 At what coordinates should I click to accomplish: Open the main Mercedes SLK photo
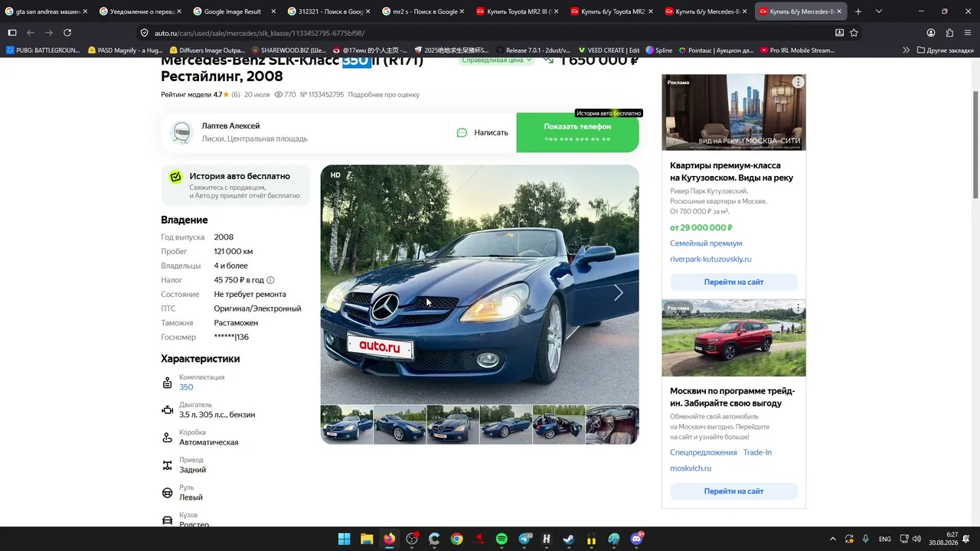point(479,285)
